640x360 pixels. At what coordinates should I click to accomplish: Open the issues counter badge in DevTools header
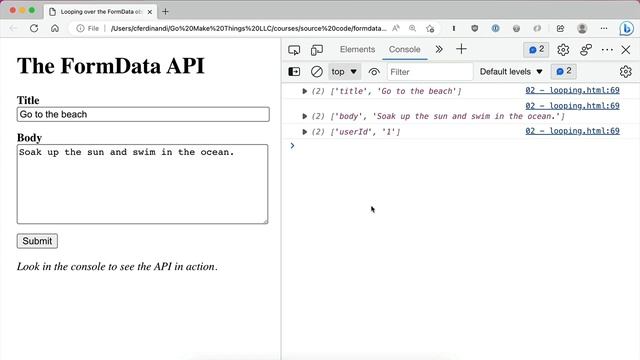(x=536, y=50)
